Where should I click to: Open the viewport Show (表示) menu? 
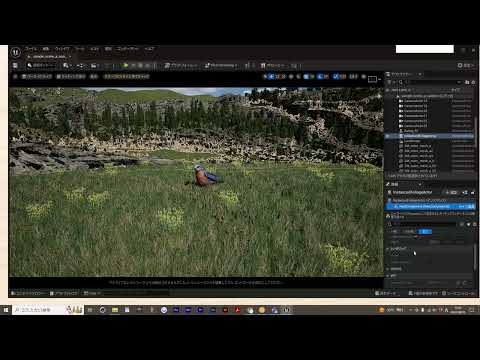(x=94, y=76)
